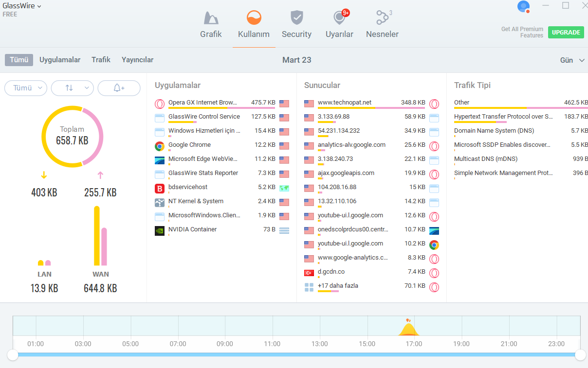Open the Grafik tab
The width and height of the screenshot is (588, 368).
pyautogui.click(x=211, y=24)
